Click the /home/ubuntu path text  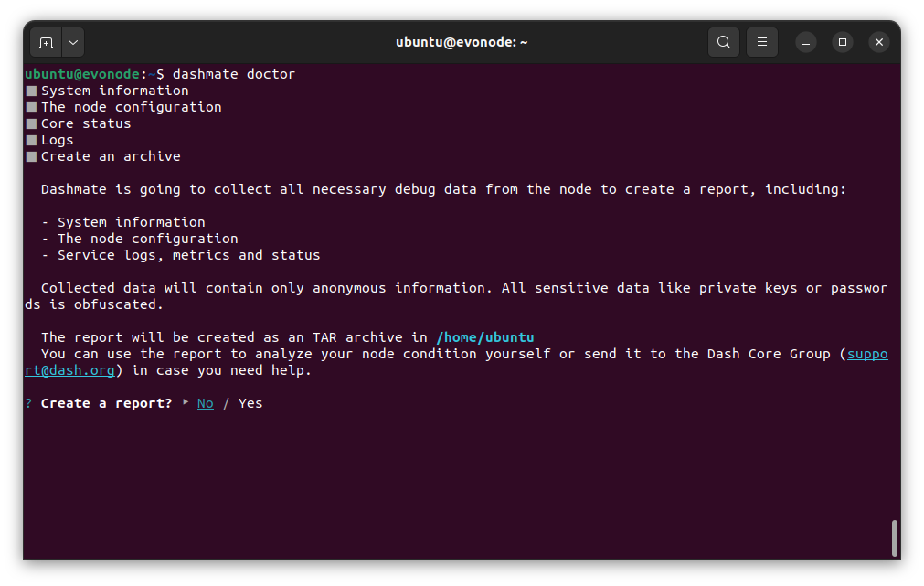point(484,337)
